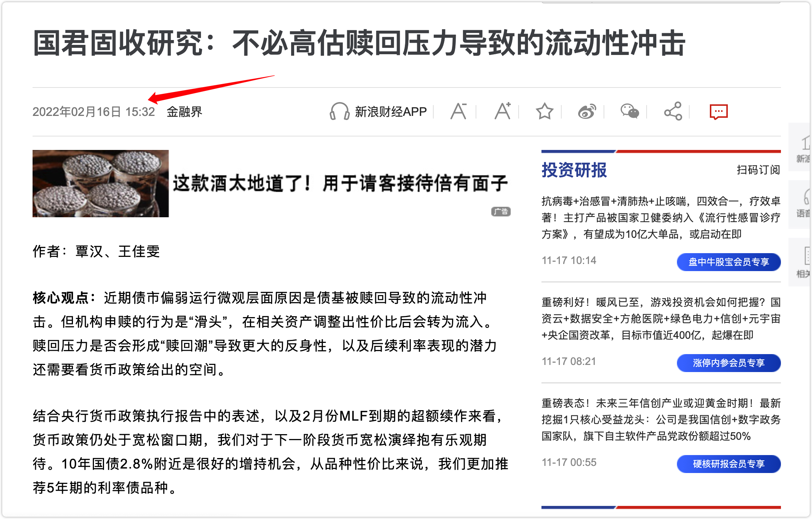812x519 pixels.
Task: Share article via WeChat icon
Action: pos(630,111)
